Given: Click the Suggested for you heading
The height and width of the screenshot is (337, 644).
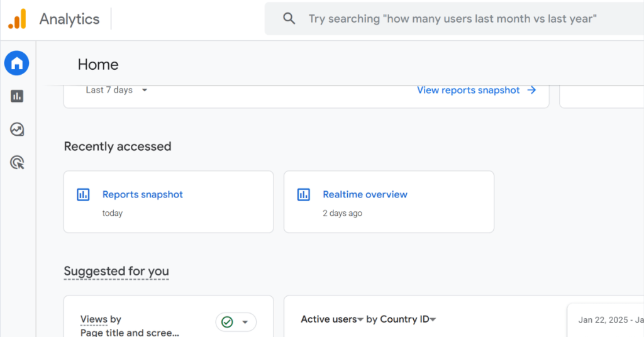Looking at the screenshot, I should (x=116, y=272).
